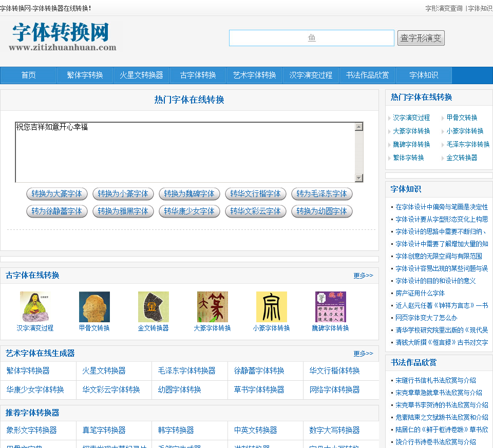493x448 pixels.
Task: Open the 真笔字转换器 link
Action: [104, 431]
